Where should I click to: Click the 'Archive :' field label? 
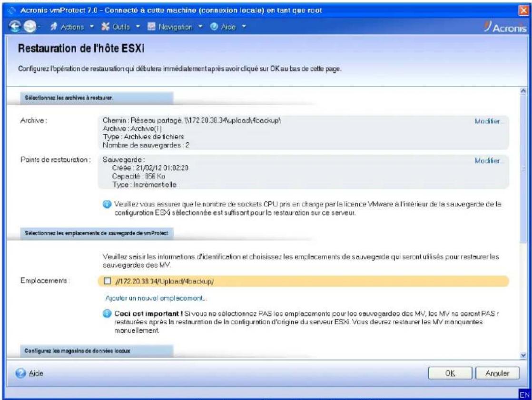pyautogui.click(x=34, y=120)
